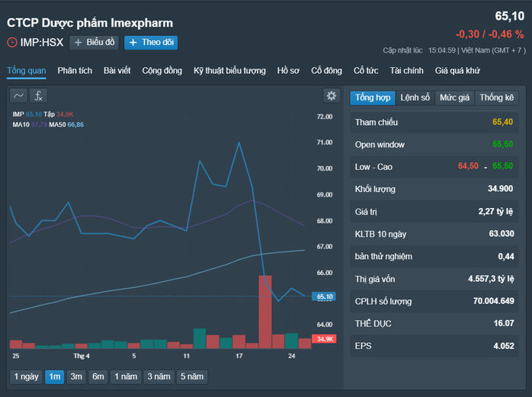Open the Bài viết tab

tap(117, 71)
